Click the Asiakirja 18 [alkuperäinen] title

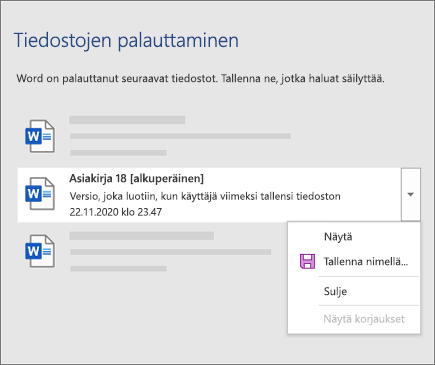pos(136,179)
